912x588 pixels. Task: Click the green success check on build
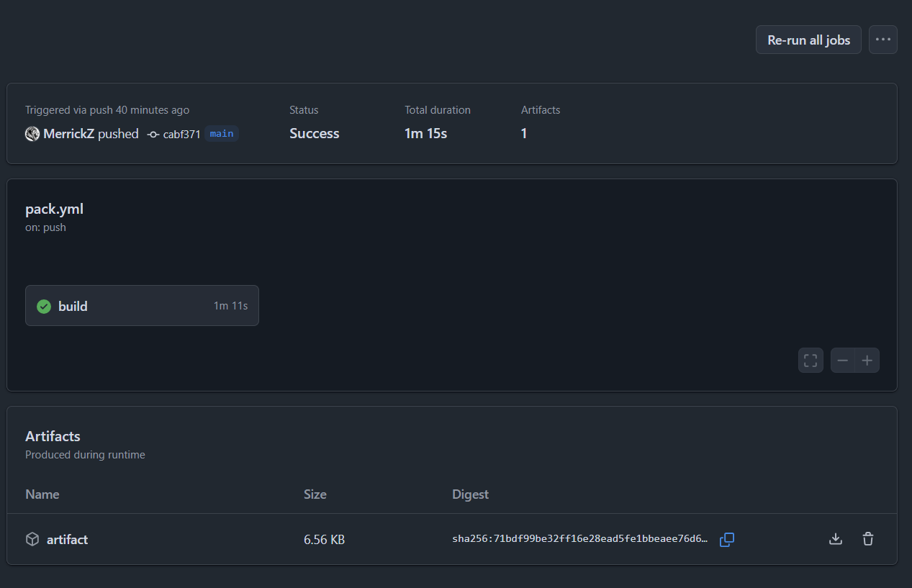click(44, 306)
